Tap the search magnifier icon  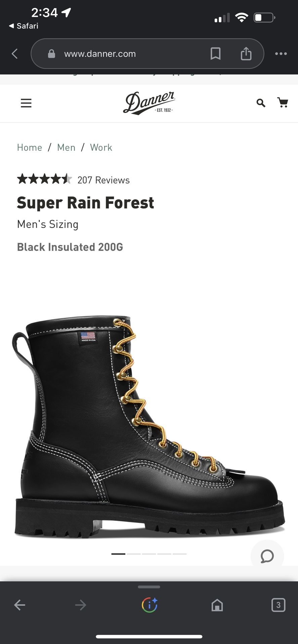coord(261,103)
